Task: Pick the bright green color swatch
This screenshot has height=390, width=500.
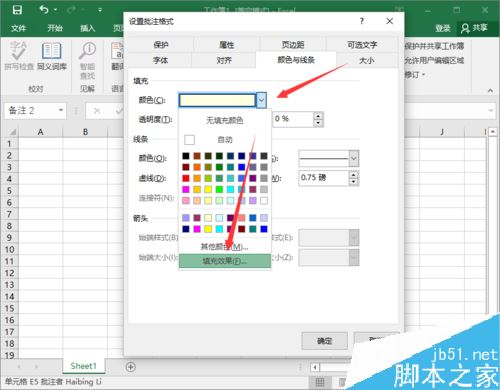Action: pyautogui.click(x=219, y=189)
